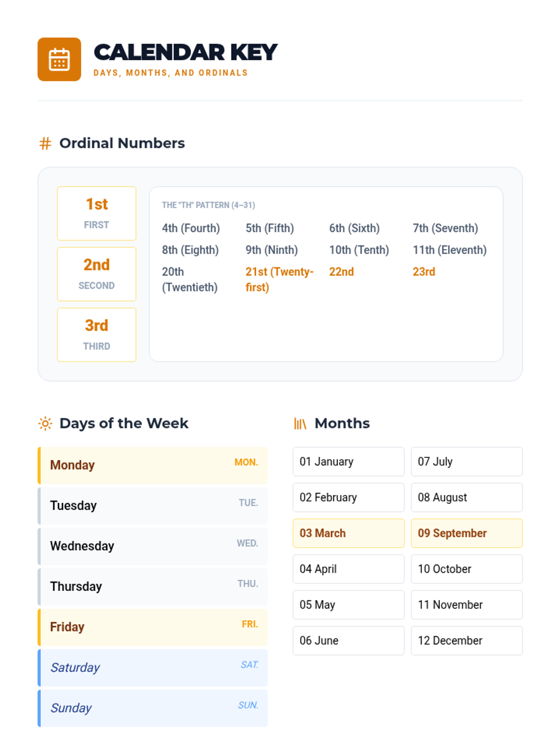Select the highlighted Friday row
560x747 pixels.
[153, 627]
